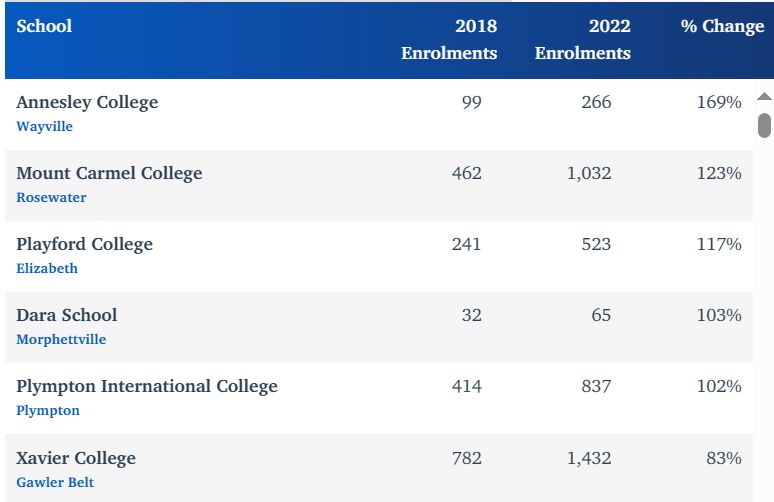
Task: Open the Gawler Belt suburb link
Action: 55,483
